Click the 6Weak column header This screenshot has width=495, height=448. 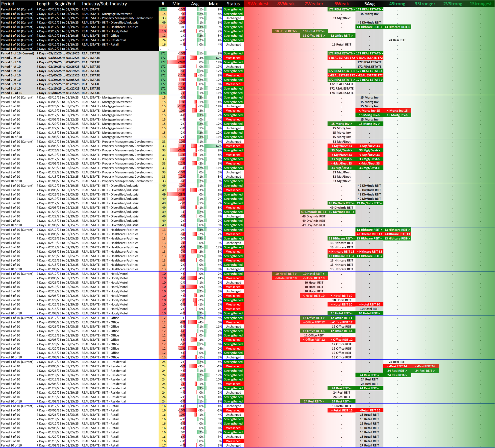pos(342,4)
